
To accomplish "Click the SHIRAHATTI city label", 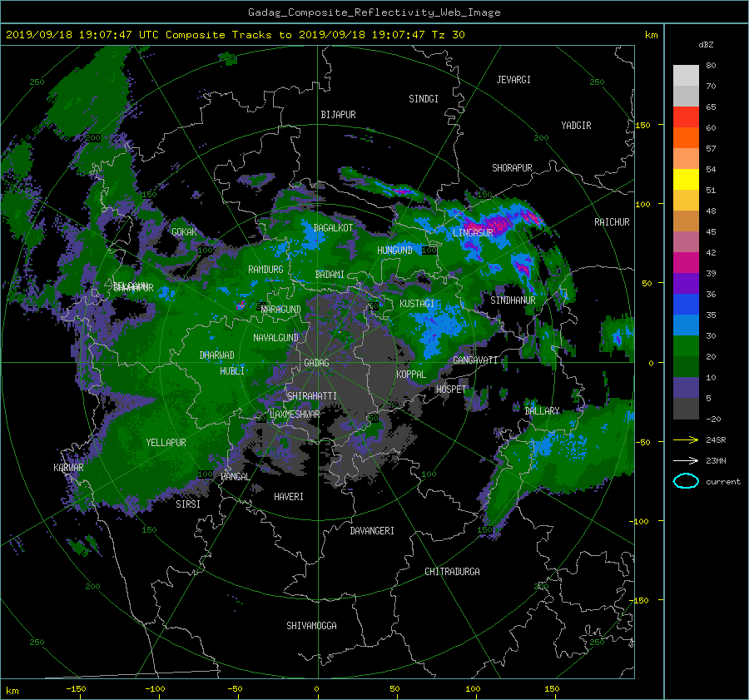I will click(312, 396).
